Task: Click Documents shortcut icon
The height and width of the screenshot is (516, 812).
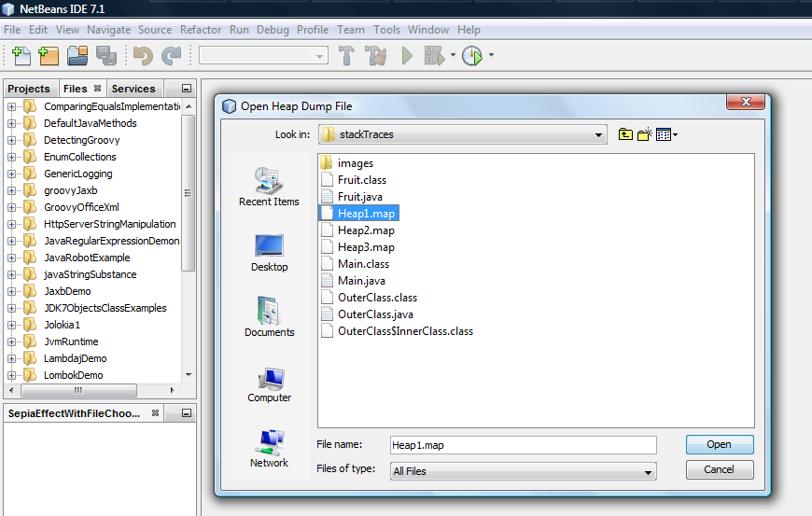Action: click(x=269, y=311)
